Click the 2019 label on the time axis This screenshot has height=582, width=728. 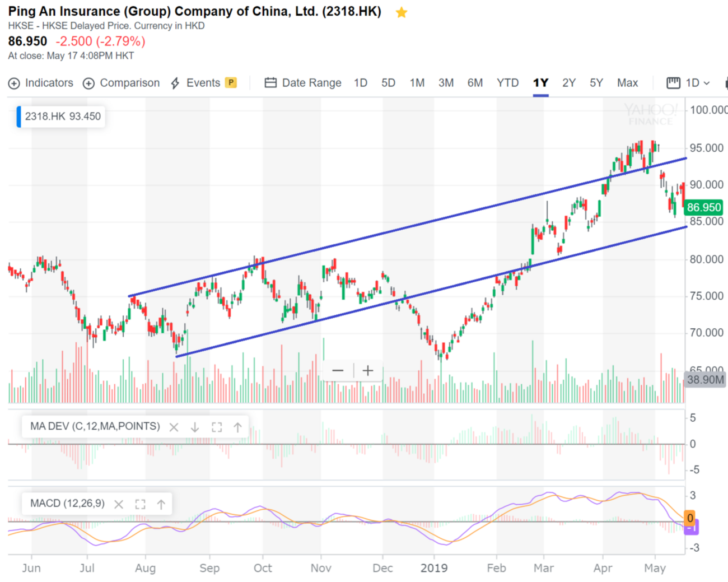[x=434, y=568]
